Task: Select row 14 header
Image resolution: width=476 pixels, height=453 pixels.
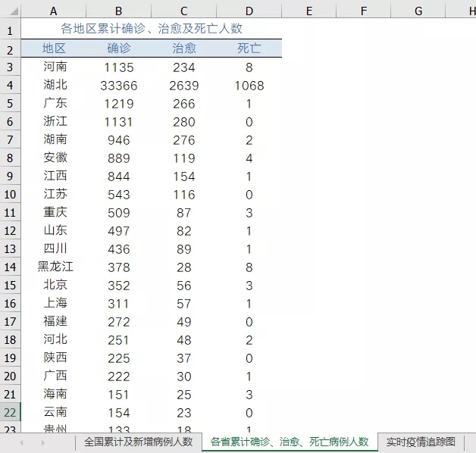Action: [10, 267]
